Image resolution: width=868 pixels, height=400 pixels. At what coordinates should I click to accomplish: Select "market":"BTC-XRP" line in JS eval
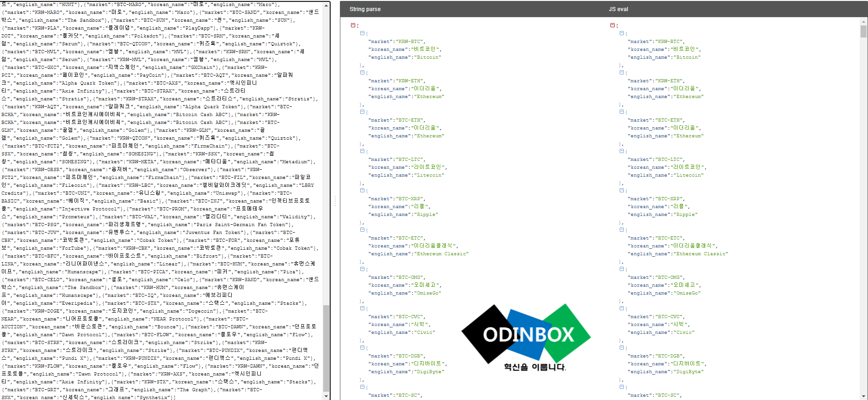coord(656,199)
